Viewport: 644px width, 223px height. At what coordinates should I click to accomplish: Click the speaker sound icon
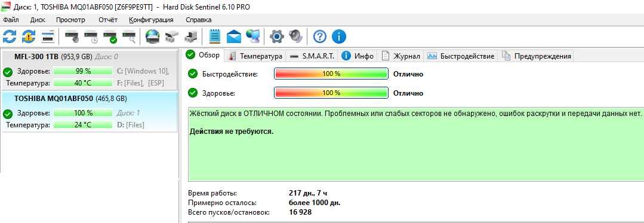[x=295, y=36]
